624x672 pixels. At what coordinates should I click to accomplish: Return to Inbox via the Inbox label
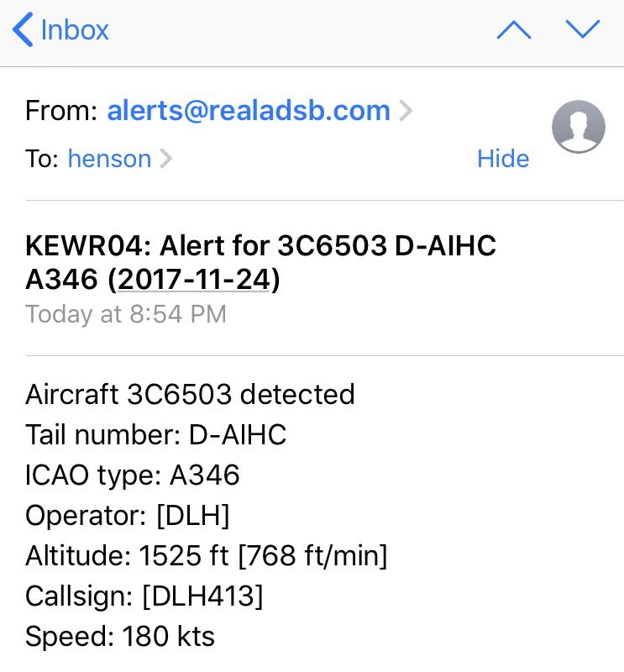click(x=75, y=30)
